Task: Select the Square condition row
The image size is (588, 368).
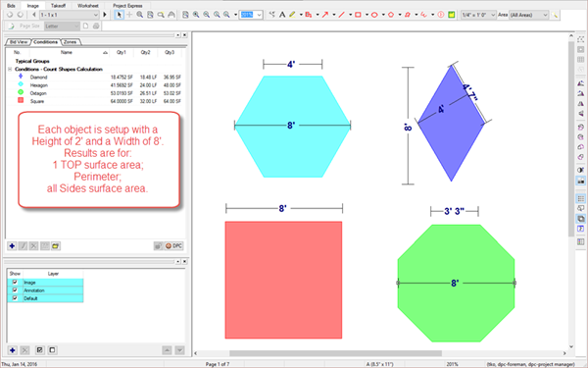Action: (x=94, y=101)
